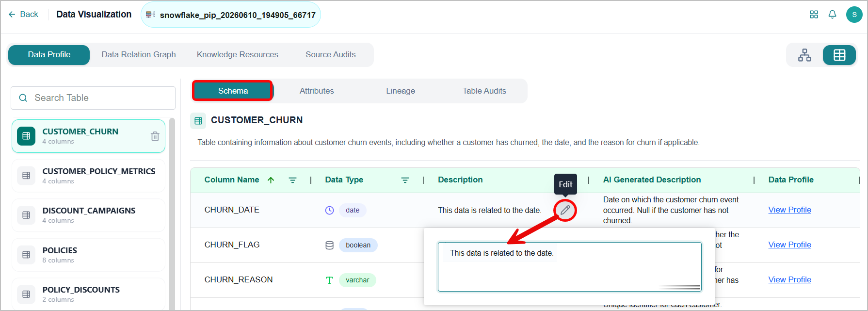Click DISCOUNT_CAMPAIGNS table icon

(x=26, y=215)
